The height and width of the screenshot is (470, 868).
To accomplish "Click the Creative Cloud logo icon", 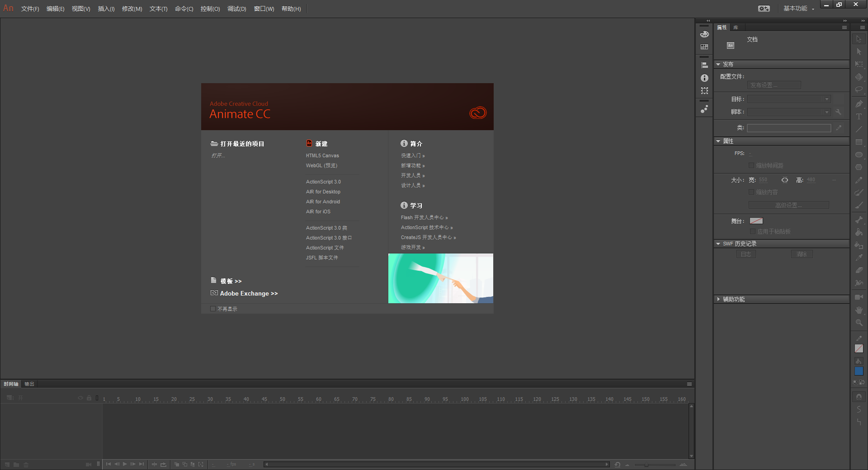I will click(x=478, y=113).
